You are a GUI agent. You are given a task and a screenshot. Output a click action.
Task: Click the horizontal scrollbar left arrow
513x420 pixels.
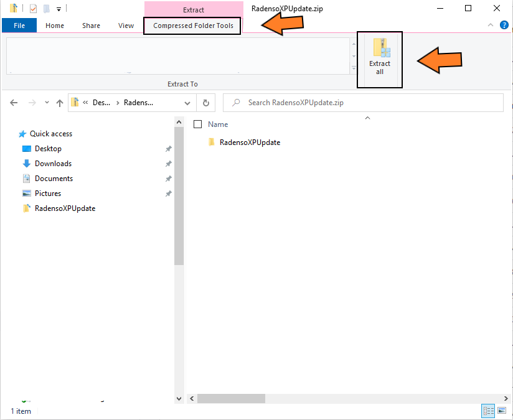(x=192, y=398)
